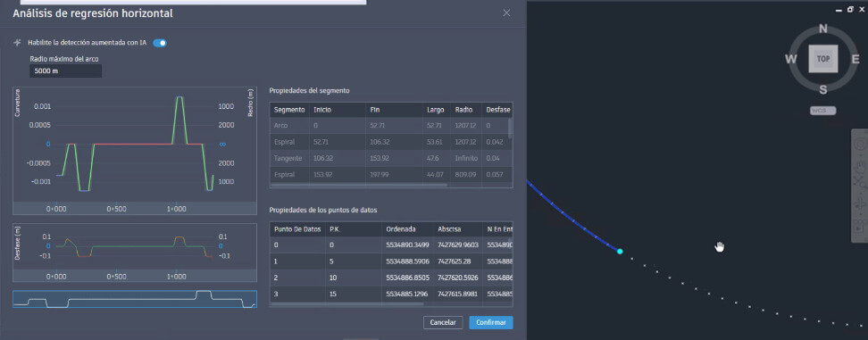Click the Punto De Datos column header
868x340 pixels.
(x=298, y=229)
